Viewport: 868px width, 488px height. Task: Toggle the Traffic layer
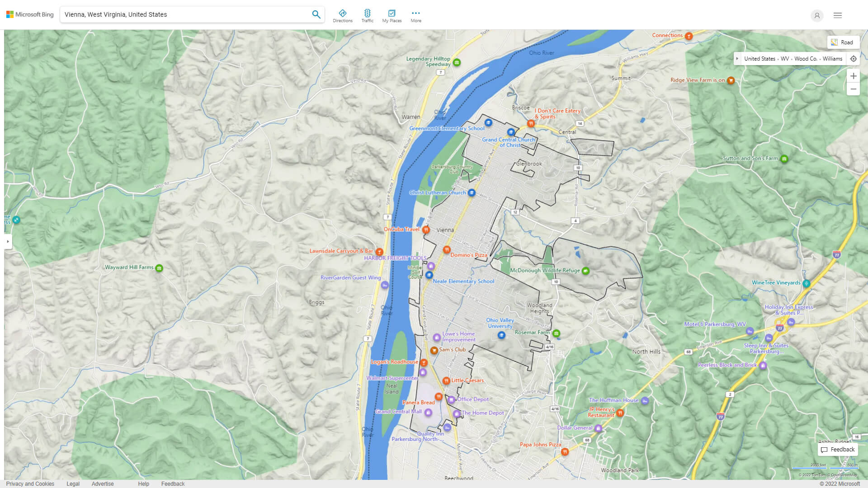tap(368, 15)
